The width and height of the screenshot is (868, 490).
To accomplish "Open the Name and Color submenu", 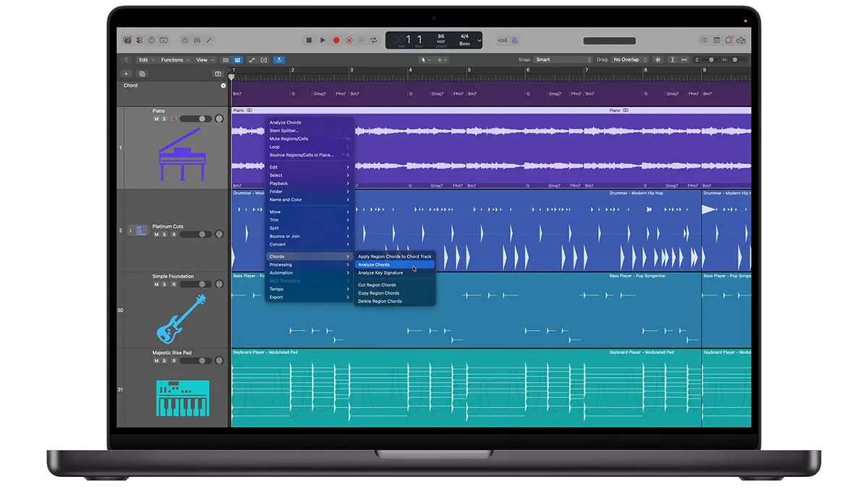I will (309, 200).
